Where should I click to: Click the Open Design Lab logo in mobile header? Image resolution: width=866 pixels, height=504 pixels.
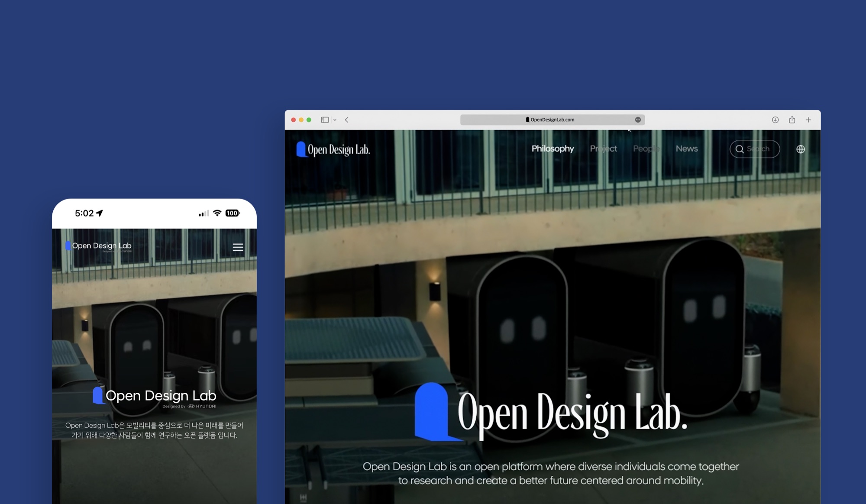tap(98, 246)
